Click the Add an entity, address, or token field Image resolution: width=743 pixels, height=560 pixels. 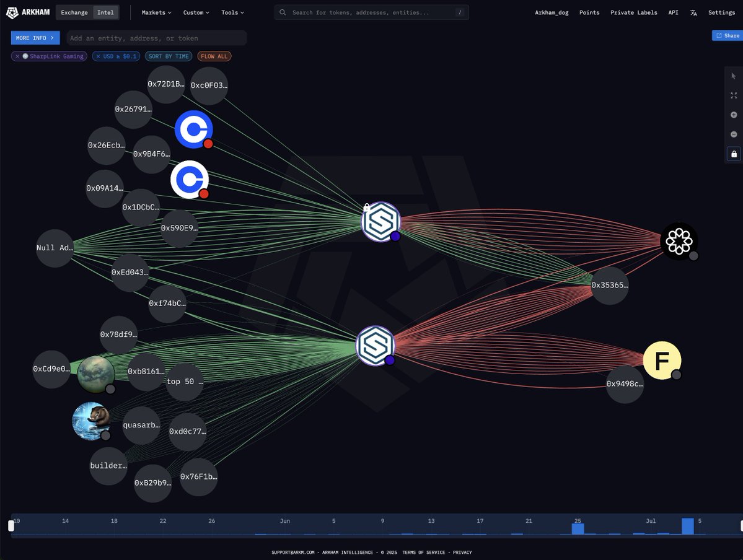click(156, 38)
